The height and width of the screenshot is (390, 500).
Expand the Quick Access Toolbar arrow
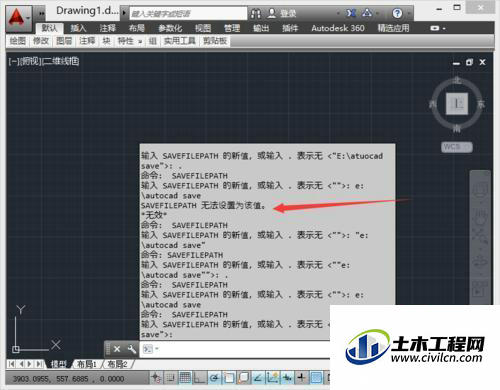pos(41,13)
